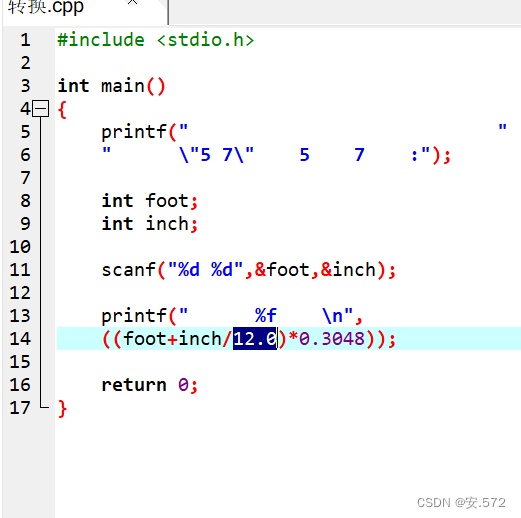521x518 pixels.
Task: Click the scanf("%d %d") statement
Action: pyautogui.click(x=248, y=270)
